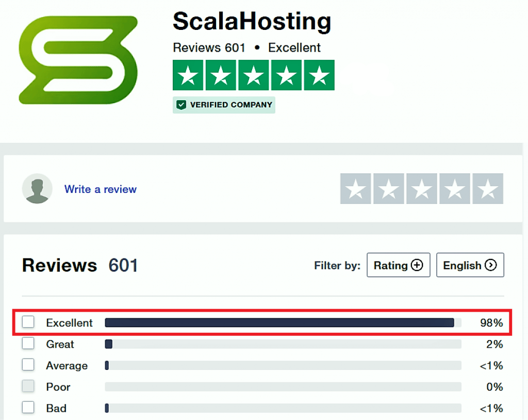The width and height of the screenshot is (528, 420).
Task: Click the Average rating progress bar
Action: pyautogui.click(x=283, y=365)
